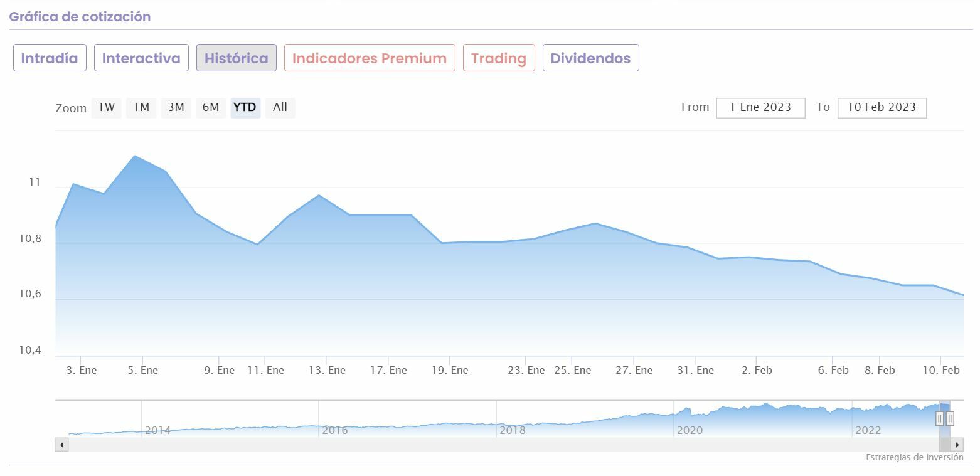Switch to the Trading tab
The image size is (980, 476).
tap(498, 58)
